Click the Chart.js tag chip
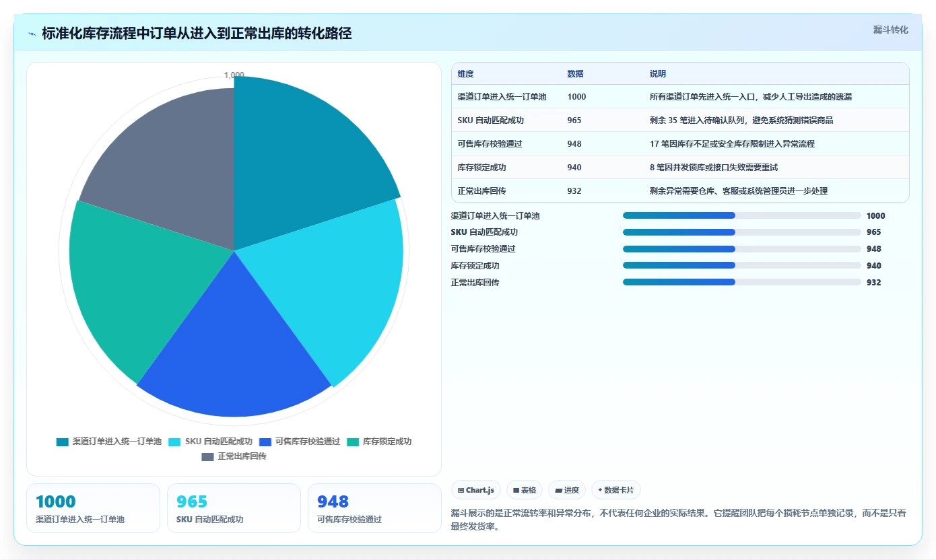This screenshot has height=560, width=936. coord(476,490)
